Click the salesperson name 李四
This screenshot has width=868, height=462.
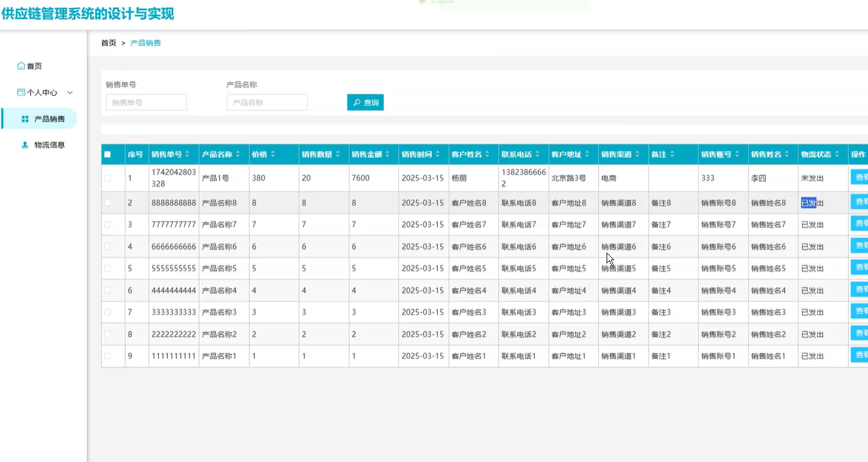tap(759, 178)
